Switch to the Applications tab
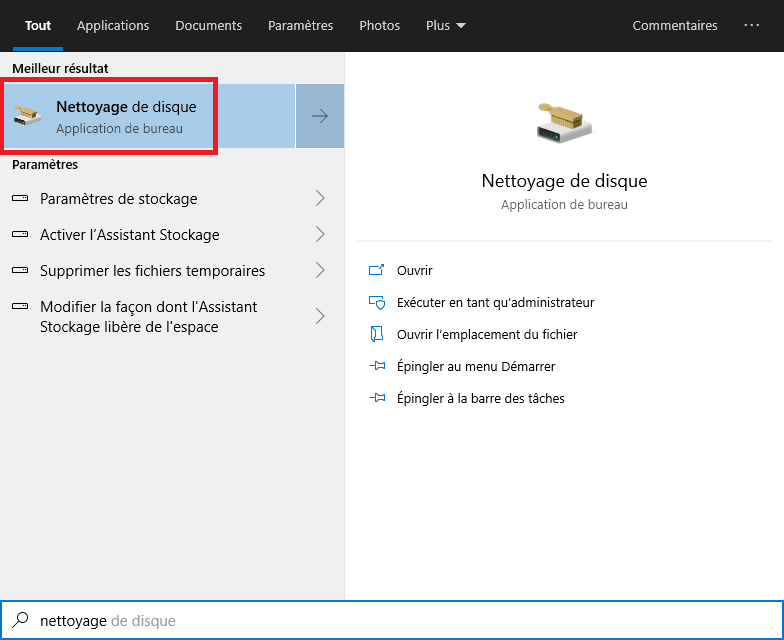This screenshot has width=784, height=640. (113, 25)
